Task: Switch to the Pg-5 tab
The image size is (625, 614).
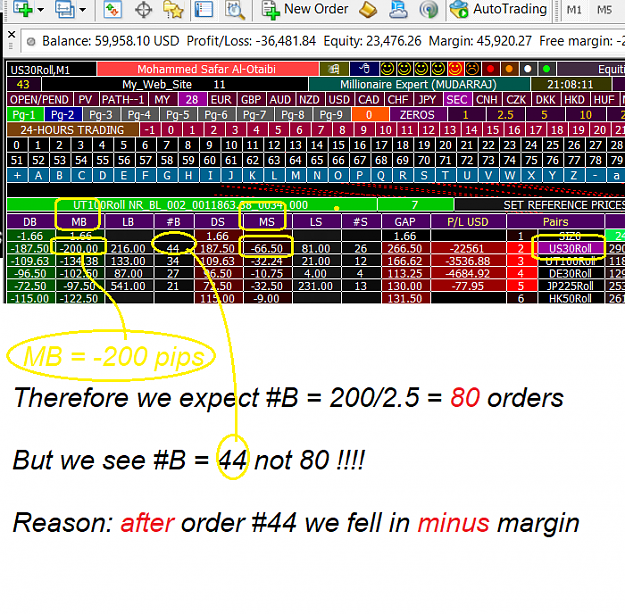Action: point(177,115)
